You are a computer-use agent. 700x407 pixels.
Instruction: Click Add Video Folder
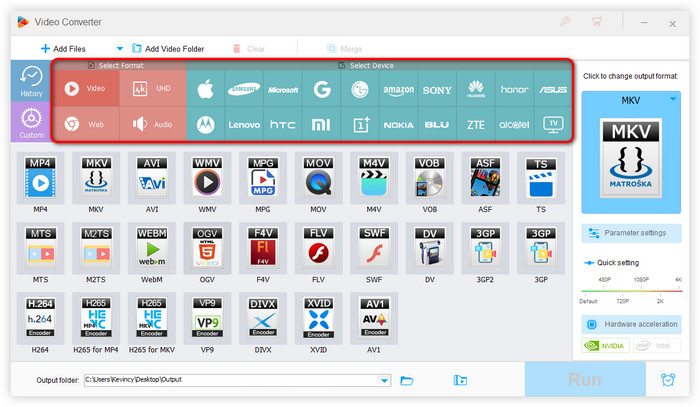pos(168,49)
